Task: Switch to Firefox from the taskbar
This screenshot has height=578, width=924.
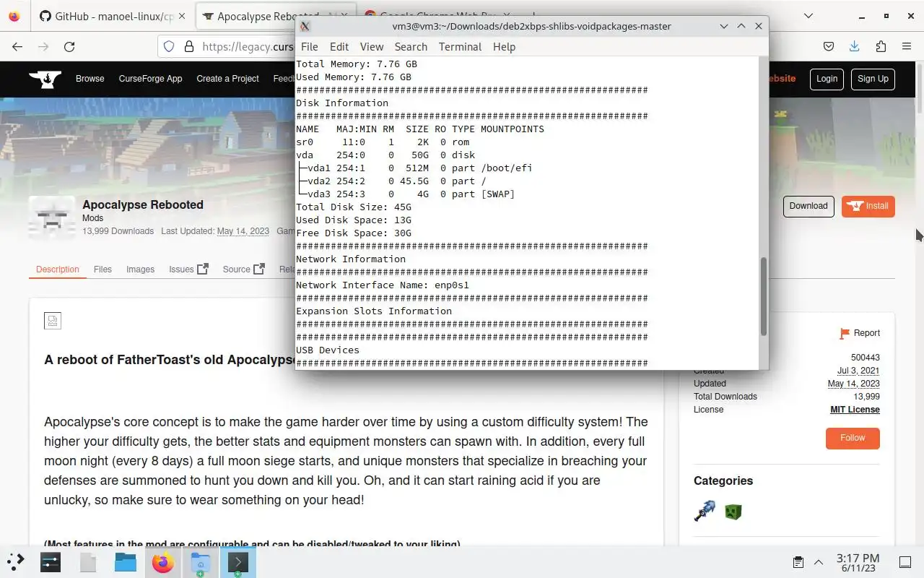Action: [163, 562]
